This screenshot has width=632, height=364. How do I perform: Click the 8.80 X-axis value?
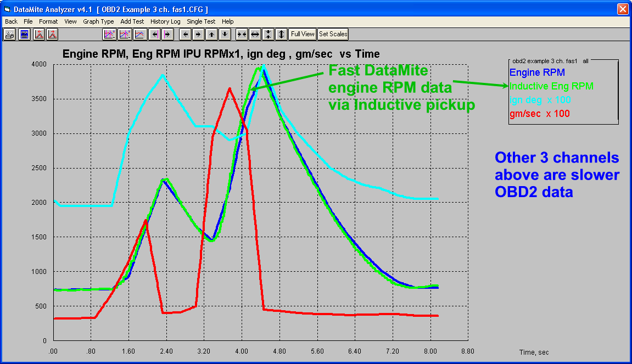[468, 351]
